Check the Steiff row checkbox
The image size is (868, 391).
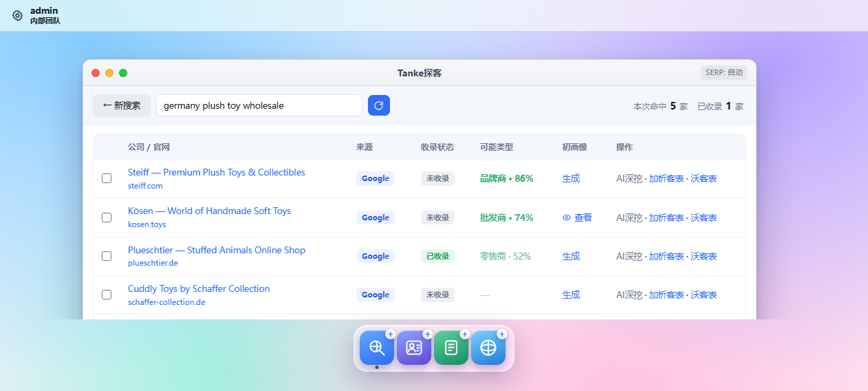107,178
